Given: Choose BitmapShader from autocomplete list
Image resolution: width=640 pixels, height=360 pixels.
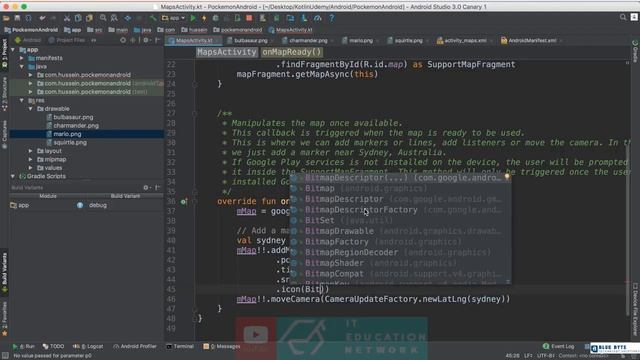Looking at the screenshot, I should coord(400,263).
